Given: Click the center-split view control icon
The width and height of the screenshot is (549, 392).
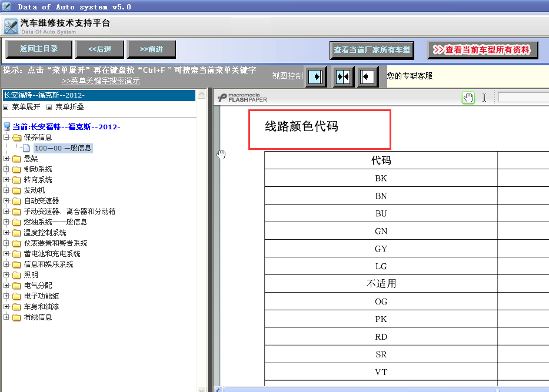Looking at the screenshot, I should (x=343, y=76).
